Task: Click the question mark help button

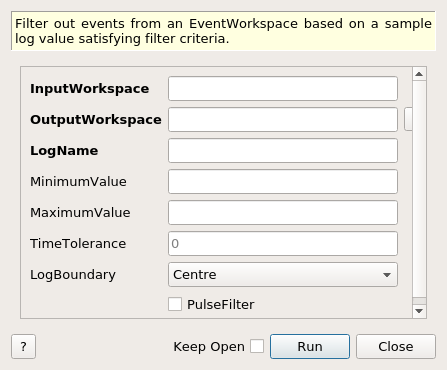Action: coord(23,347)
